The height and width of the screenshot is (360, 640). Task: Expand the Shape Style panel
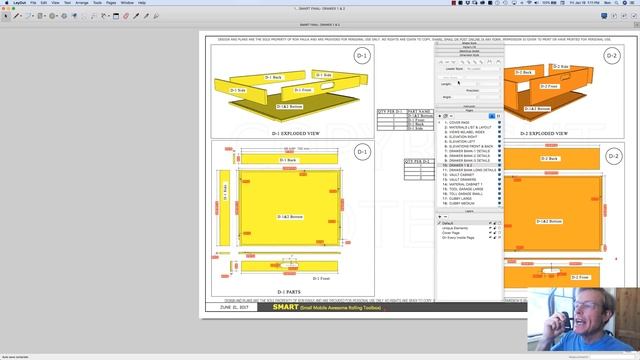pos(469,43)
